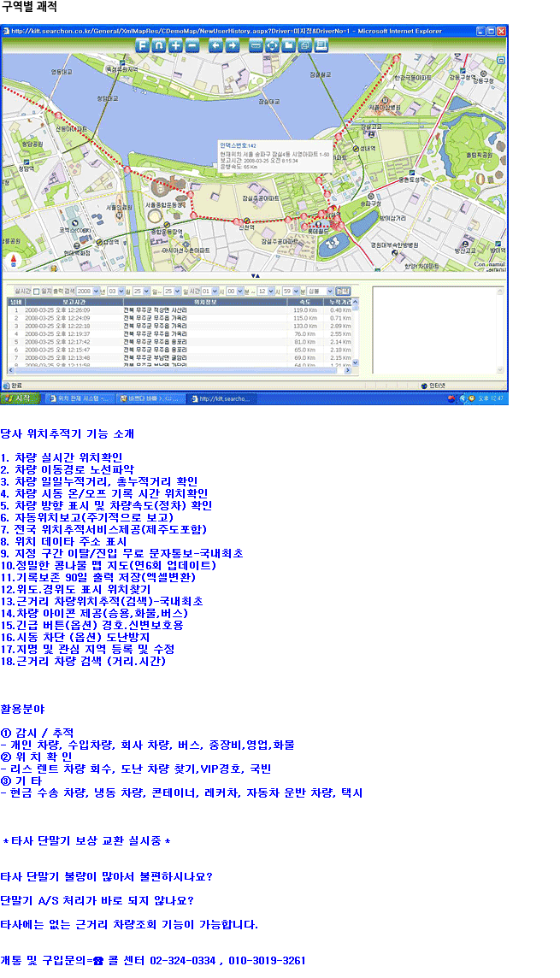The height and width of the screenshot is (978, 560).
Task: Collapse map using the black triangle divider
Action: [x=254, y=276]
